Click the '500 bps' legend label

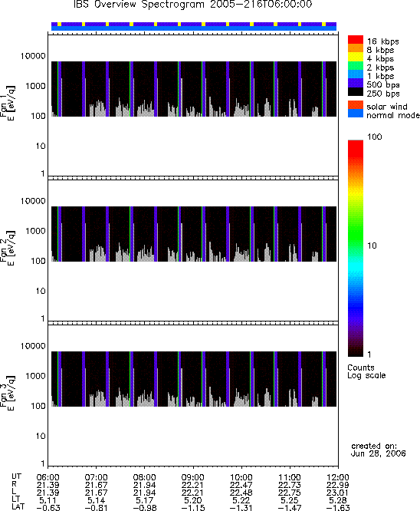[383, 84]
